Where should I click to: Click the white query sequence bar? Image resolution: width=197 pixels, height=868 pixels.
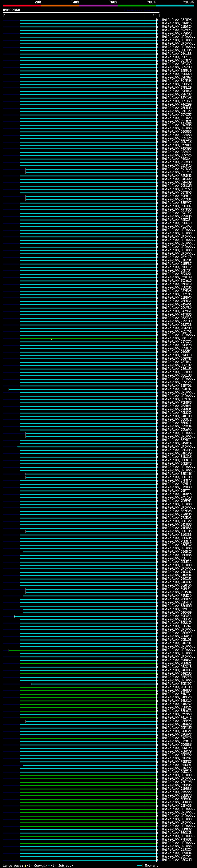click(81, 13)
